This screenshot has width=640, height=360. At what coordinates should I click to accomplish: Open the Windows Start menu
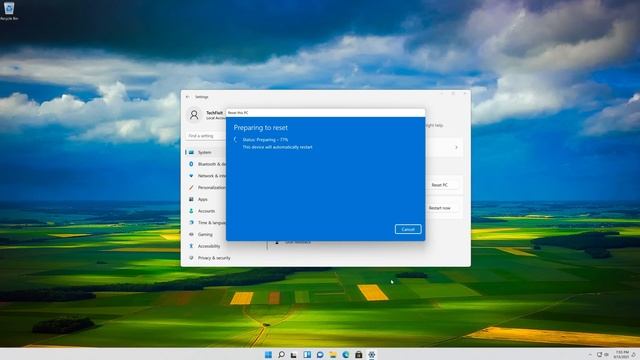pyautogui.click(x=268, y=355)
